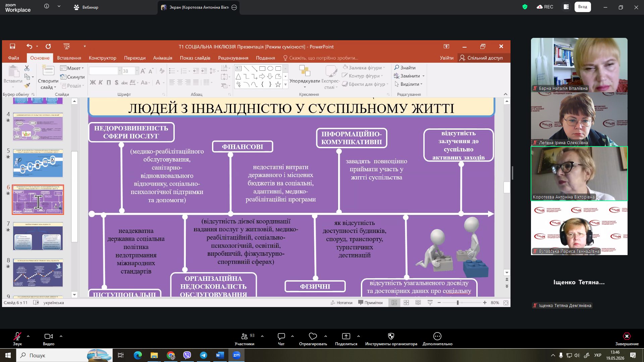Screen dimensions: 644x362
Task: Open the Анімація ribbon tab
Action: click(x=163, y=58)
